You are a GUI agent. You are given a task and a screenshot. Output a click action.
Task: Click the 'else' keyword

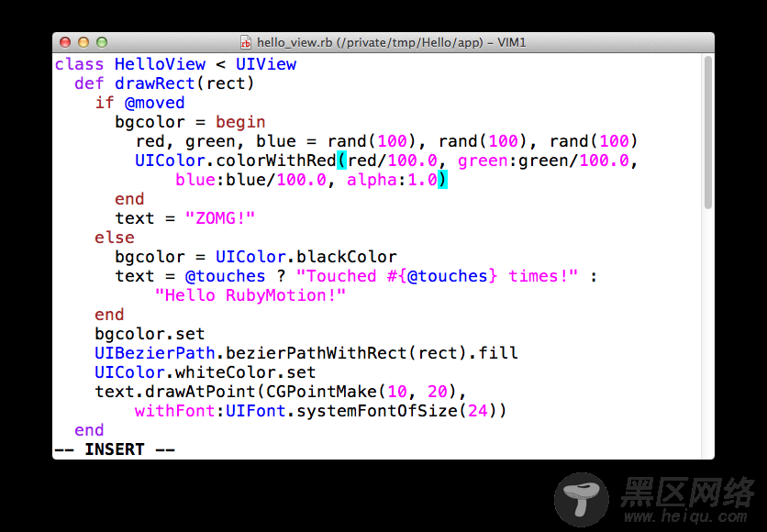coord(115,238)
